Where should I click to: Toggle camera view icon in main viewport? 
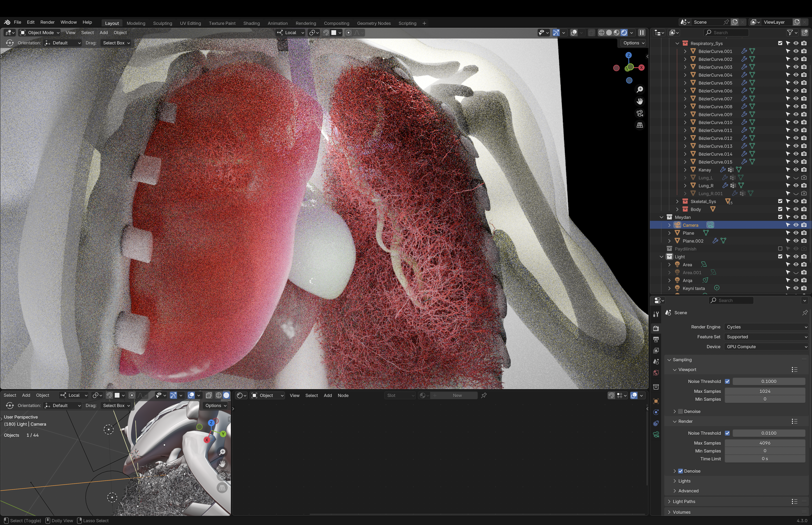pos(640,113)
